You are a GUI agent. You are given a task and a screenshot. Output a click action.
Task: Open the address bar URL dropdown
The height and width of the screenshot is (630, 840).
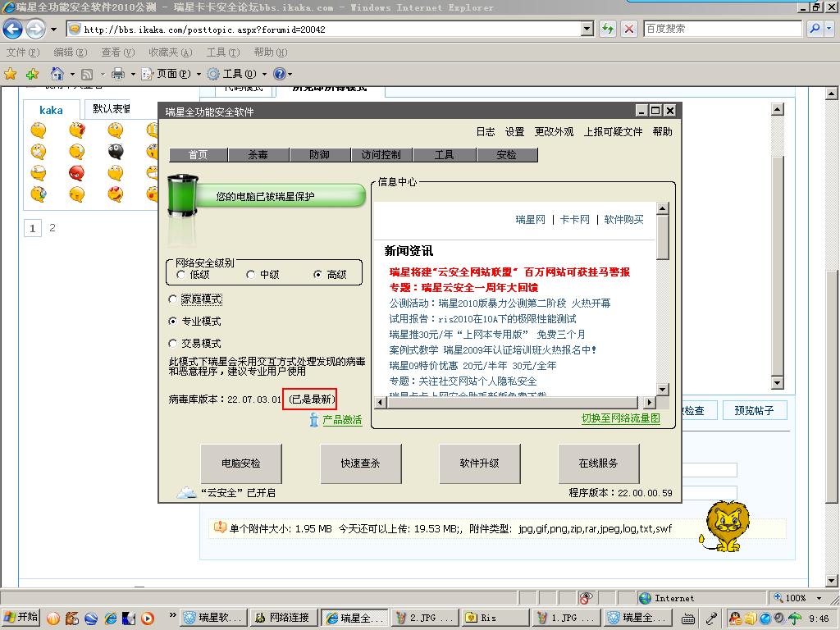coord(587,29)
